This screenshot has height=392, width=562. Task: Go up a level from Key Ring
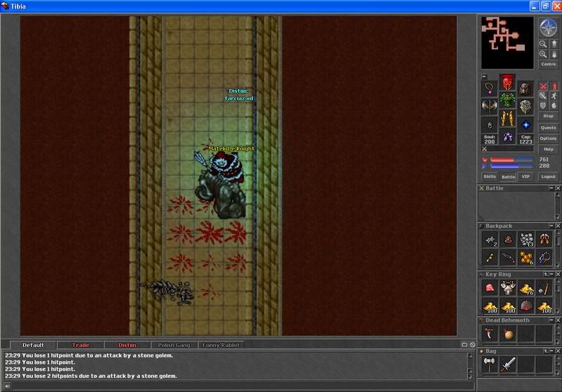[x=546, y=274]
